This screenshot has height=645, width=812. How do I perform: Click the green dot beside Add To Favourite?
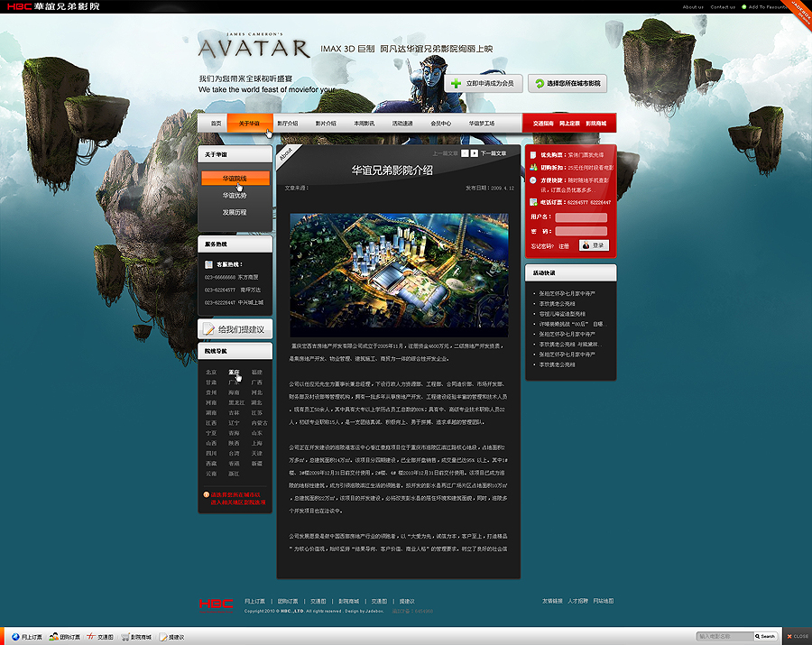[x=744, y=6]
